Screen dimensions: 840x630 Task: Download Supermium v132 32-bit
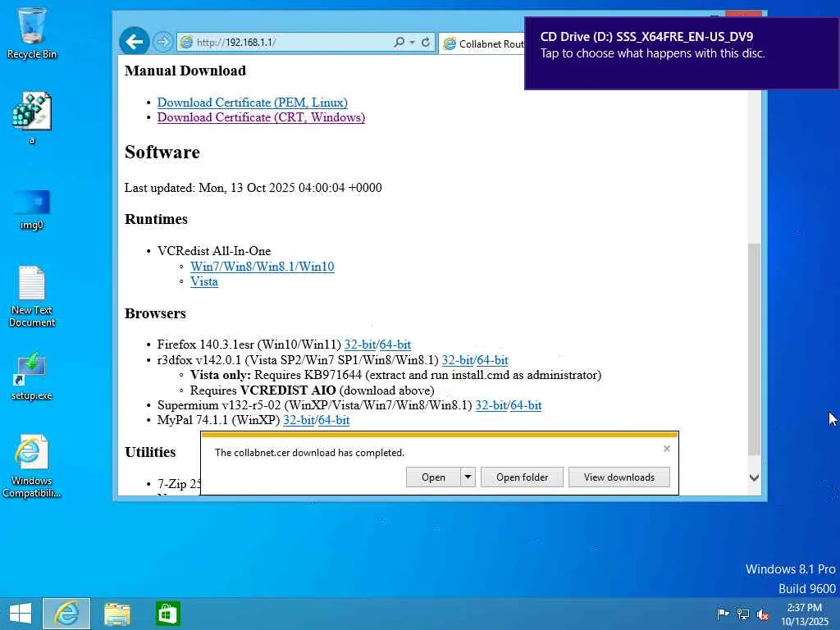tap(491, 405)
